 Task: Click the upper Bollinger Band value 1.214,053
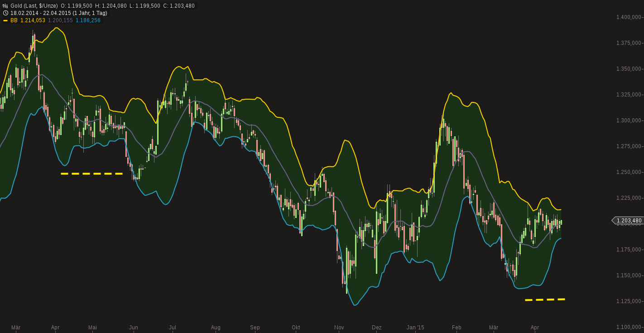[x=32, y=20]
